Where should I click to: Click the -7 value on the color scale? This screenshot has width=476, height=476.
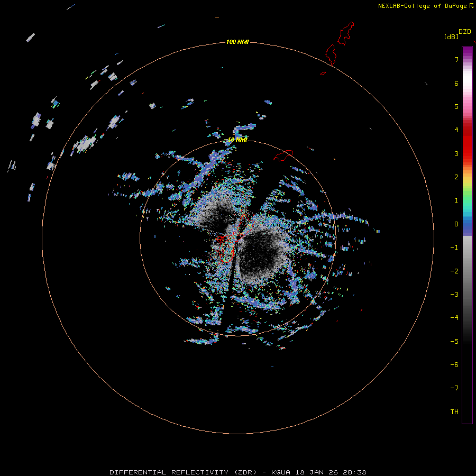tap(454, 388)
